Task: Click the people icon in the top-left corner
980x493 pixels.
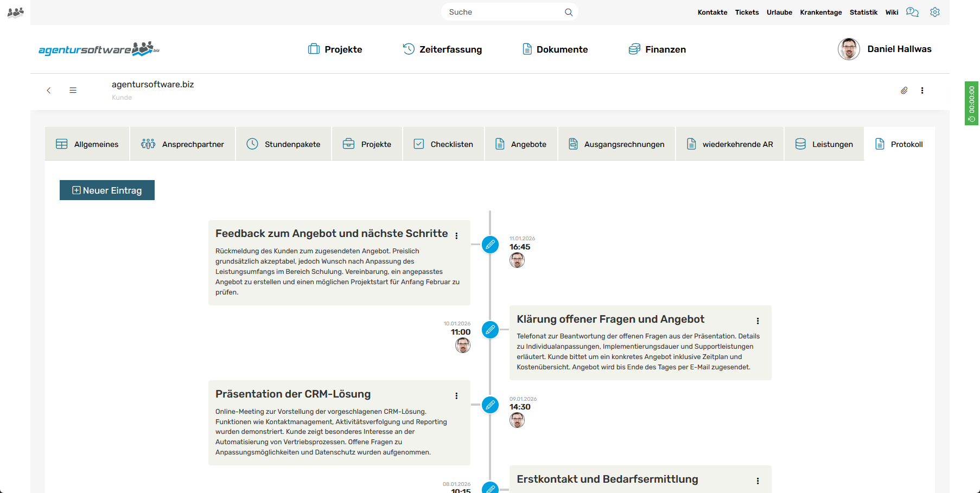Action: click(15, 12)
